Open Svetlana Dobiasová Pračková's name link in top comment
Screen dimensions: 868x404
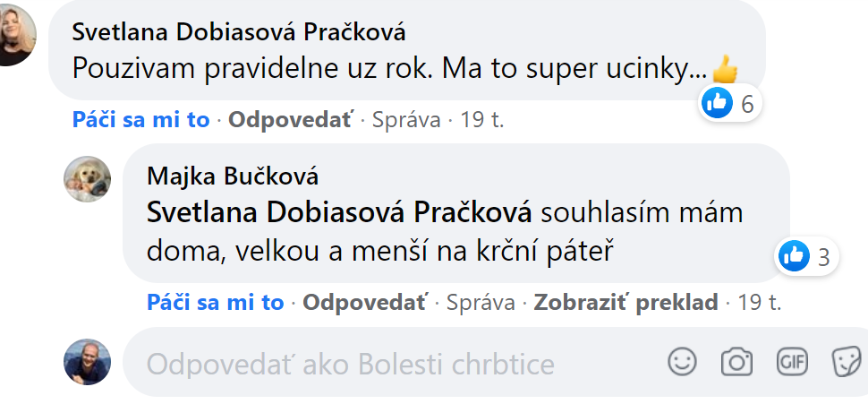tap(239, 33)
